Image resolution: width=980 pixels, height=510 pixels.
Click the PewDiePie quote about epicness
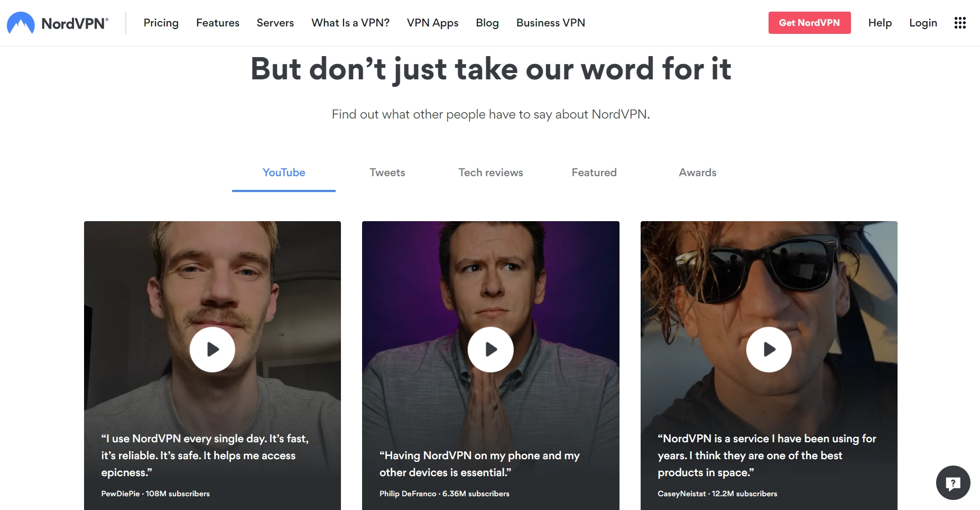205,456
